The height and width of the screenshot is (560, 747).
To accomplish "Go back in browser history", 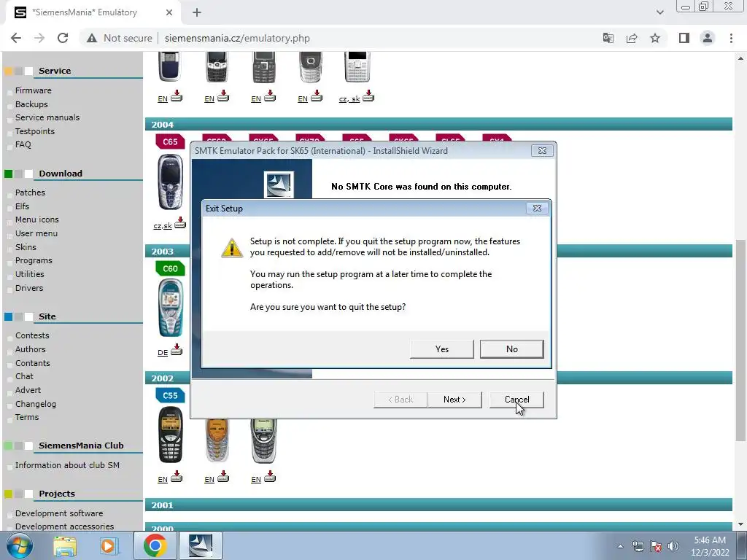I will 16,38.
